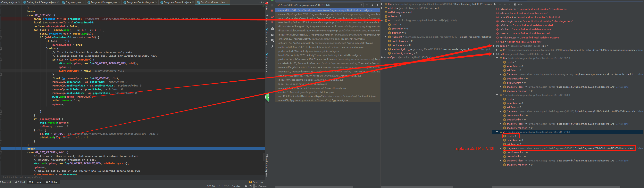Click the Restore Layout icon in the debug toolbar
The height and width of the screenshot is (188, 644).
272,35
